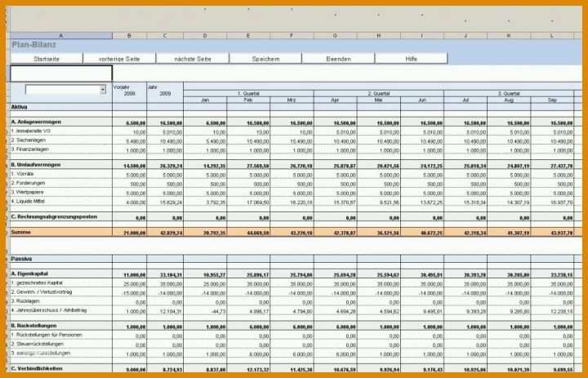588x378 pixels.
Task: Select the empty outlined cell below Startseite
Action: pos(61,73)
